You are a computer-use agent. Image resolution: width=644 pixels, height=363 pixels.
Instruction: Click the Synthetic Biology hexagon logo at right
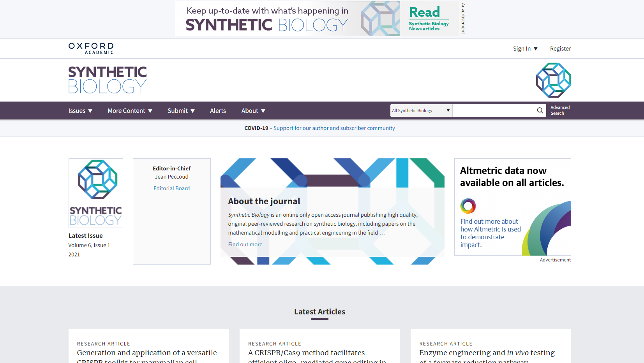pyautogui.click(x=553, y=80)
